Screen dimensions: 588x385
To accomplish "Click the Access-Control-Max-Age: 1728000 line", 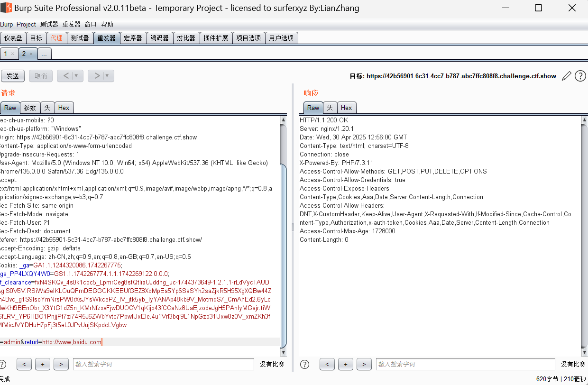I will 347,231.
